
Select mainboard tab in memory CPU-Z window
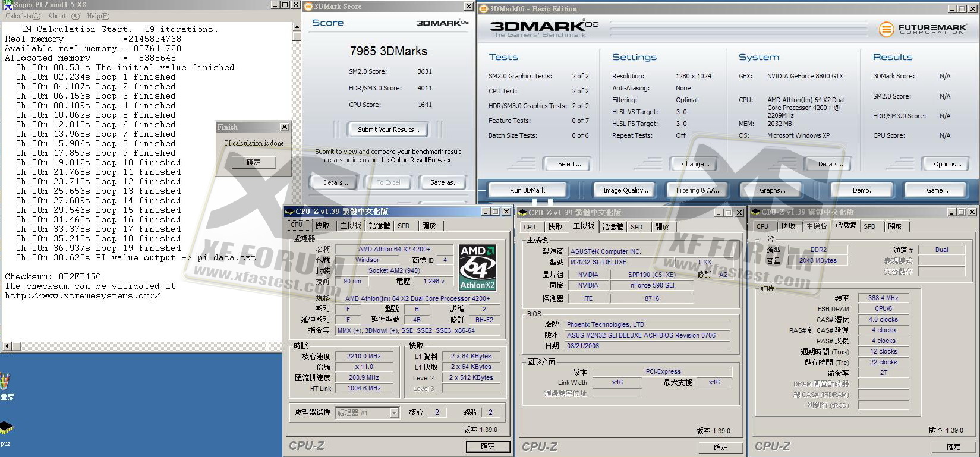817,226
